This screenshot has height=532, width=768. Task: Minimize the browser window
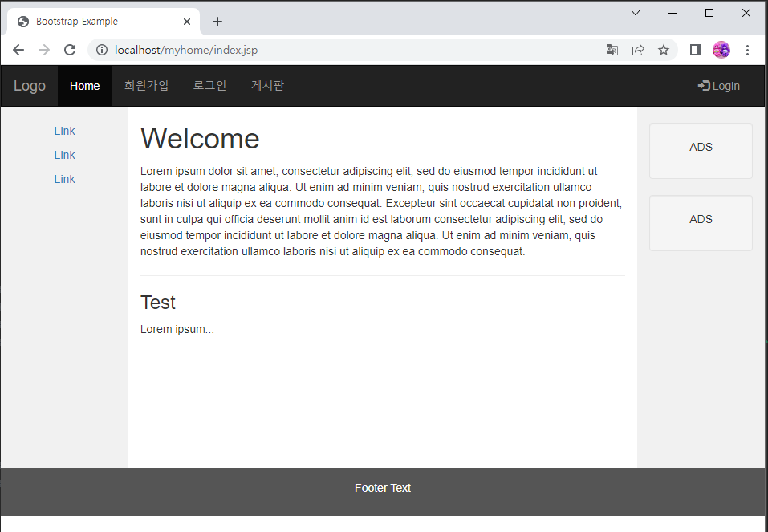673,13
